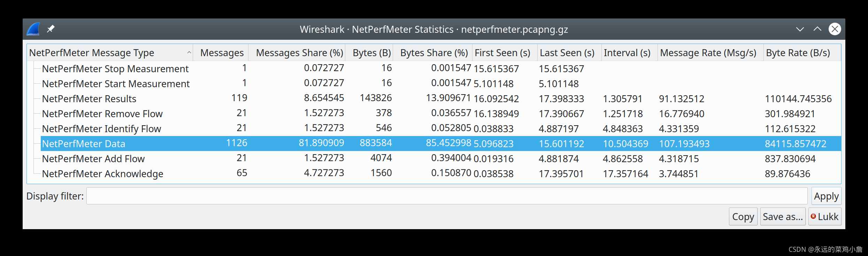Toggle the pin window icon
Image resolution: width=868 pixels, height=256 pixels.
[51, 29]
